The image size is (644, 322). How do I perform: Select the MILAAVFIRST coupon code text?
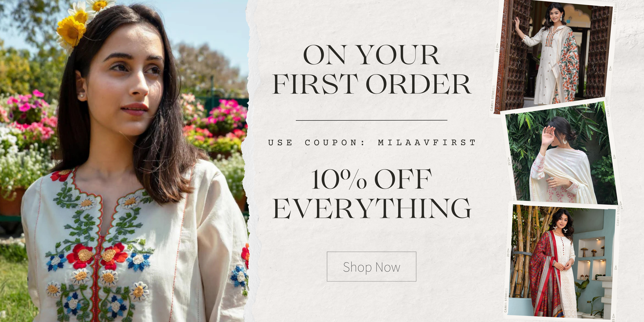(426, 143)
